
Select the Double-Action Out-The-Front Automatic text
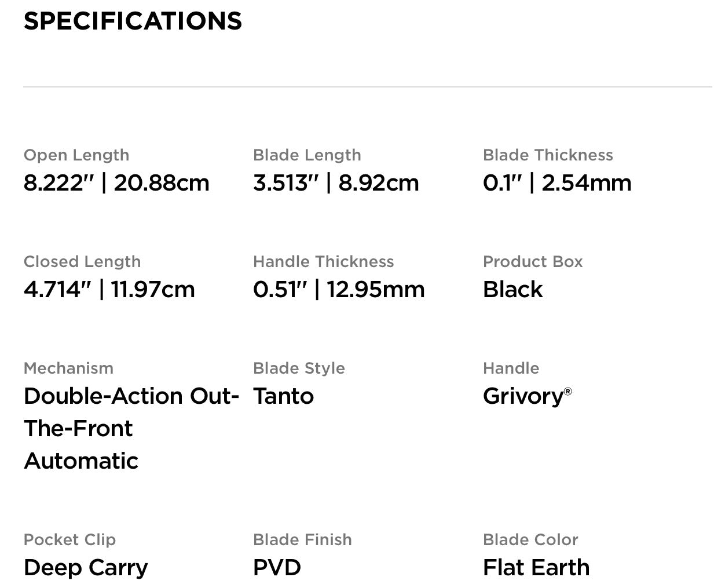pos(131,428)
